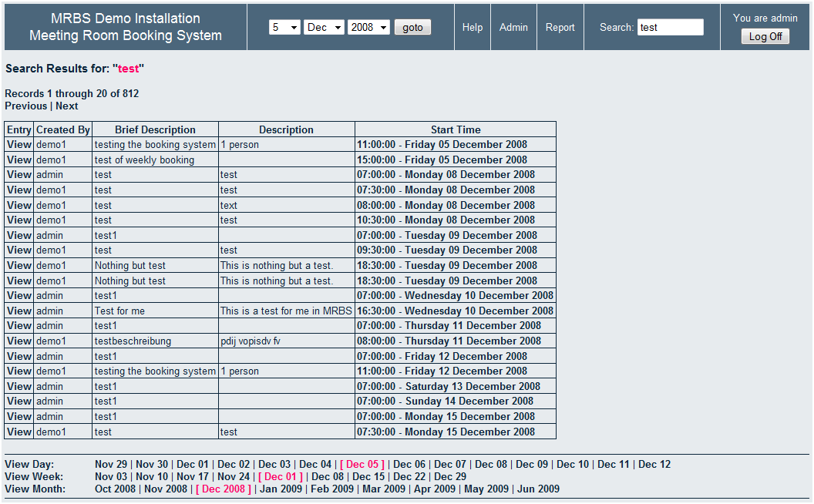
Task: Open the Report page
Action: click(x=560, y=27)
